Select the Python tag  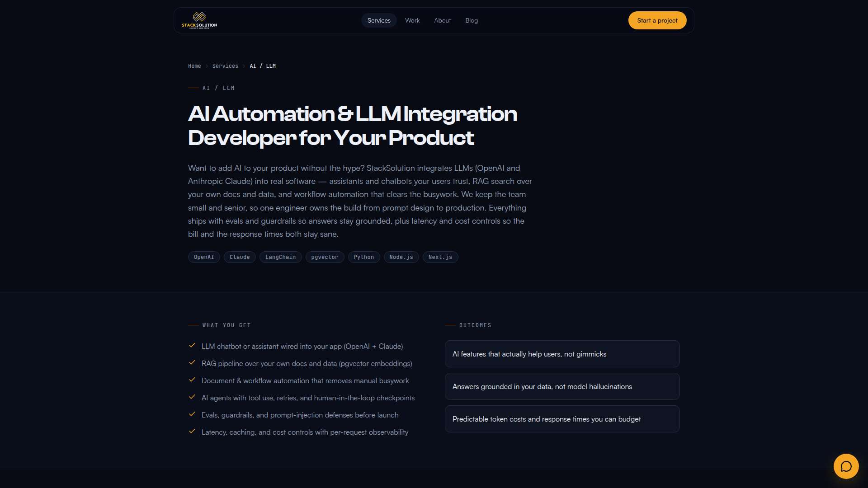tap(364, 257)
